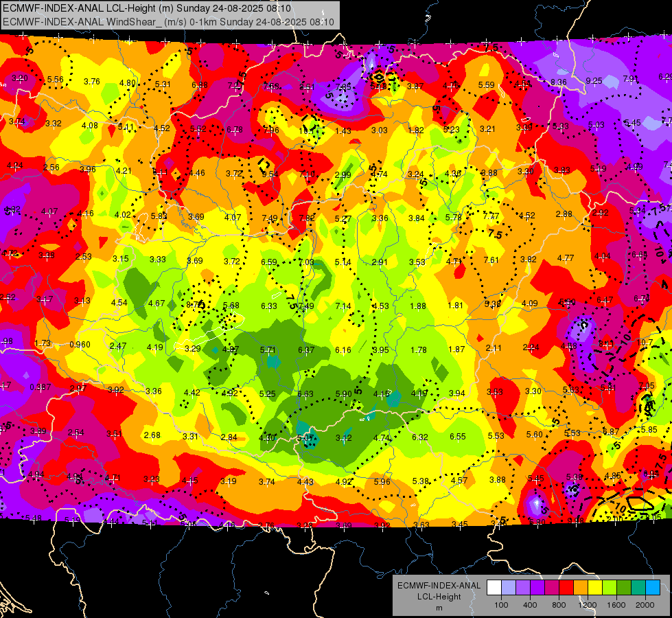672x618 pixels.
Task: Click the wind shear value '1.73'
Action: pos(43,343)
